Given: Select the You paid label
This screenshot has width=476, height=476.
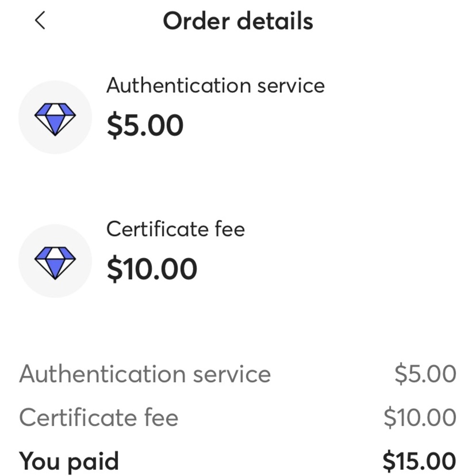Looking at the screenshot, I should [x=69, y=462].
